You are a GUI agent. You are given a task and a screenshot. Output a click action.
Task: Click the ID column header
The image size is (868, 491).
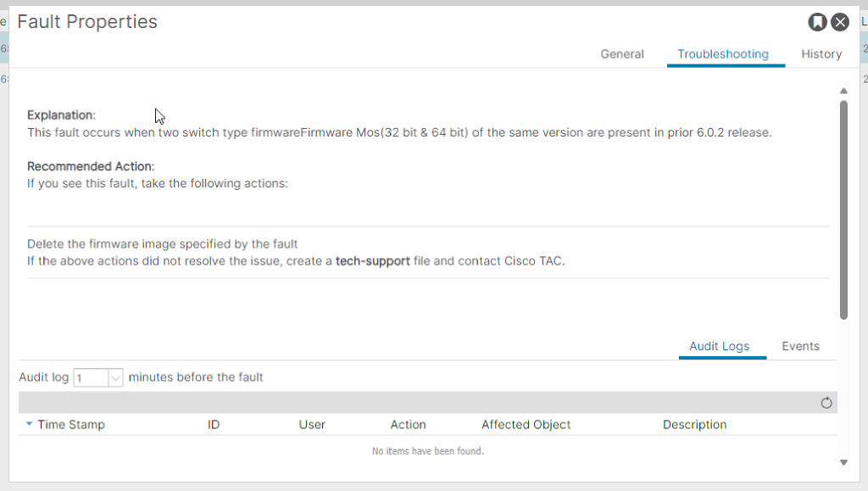(x=214, y=425)
